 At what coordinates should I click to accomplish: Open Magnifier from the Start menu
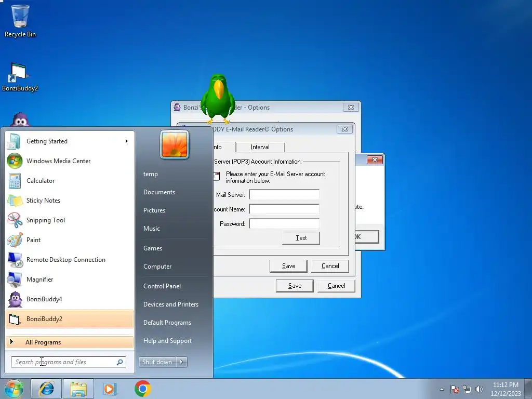(70, 279)
